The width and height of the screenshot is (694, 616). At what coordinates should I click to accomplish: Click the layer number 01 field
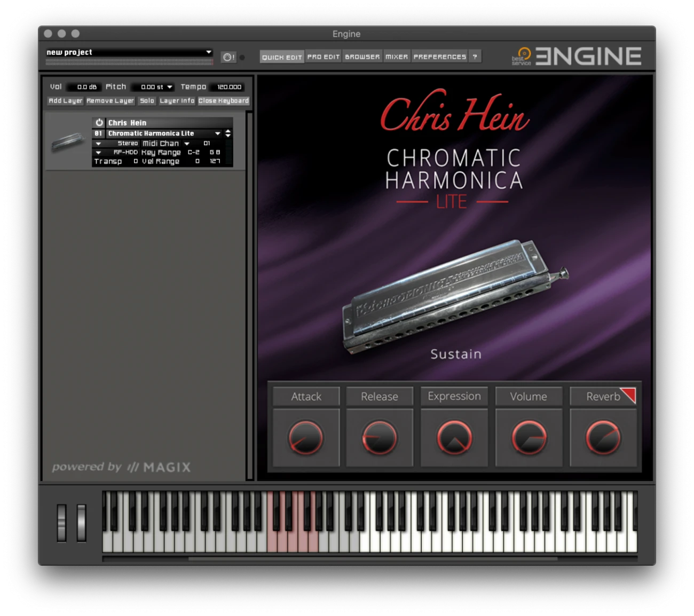98,133
